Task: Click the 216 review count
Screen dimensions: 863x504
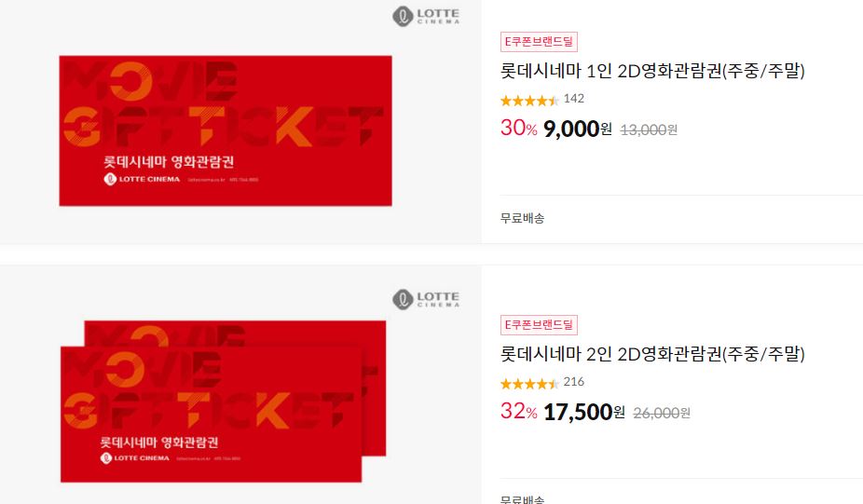Action: click(573, 382)
